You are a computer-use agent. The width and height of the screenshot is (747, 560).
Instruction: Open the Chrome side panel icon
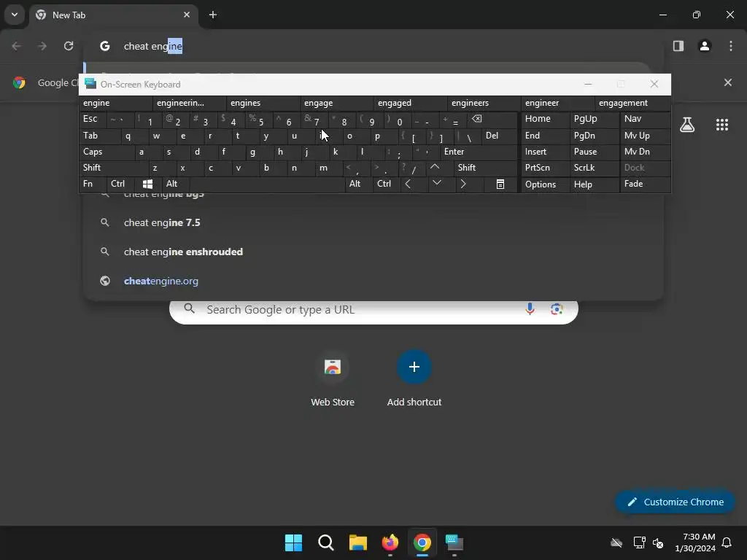[x=678, y=46]
